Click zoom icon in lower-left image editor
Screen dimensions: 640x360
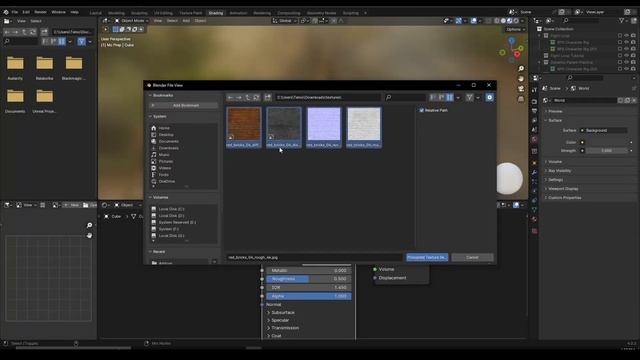(89, 225)
